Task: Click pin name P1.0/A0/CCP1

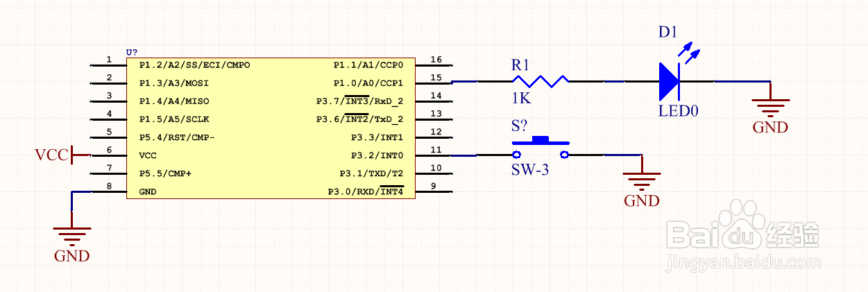Action: click(368, 83)
